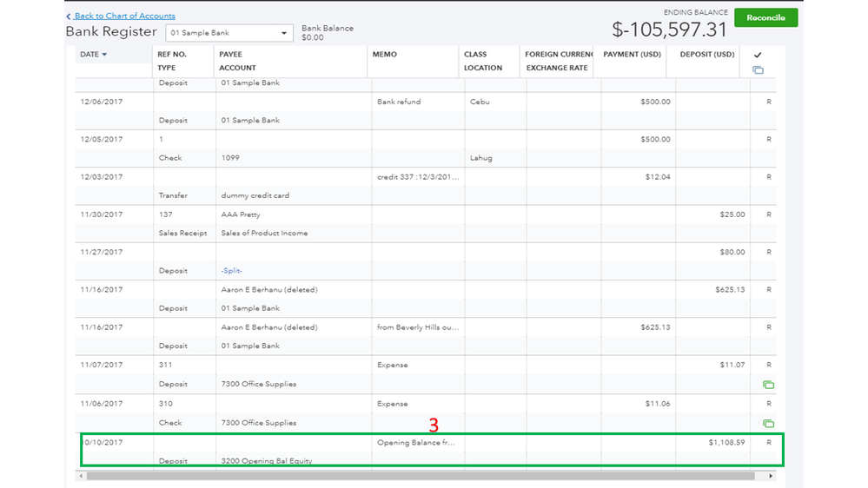Click the Sales Receipt type cell

point(182,233)
